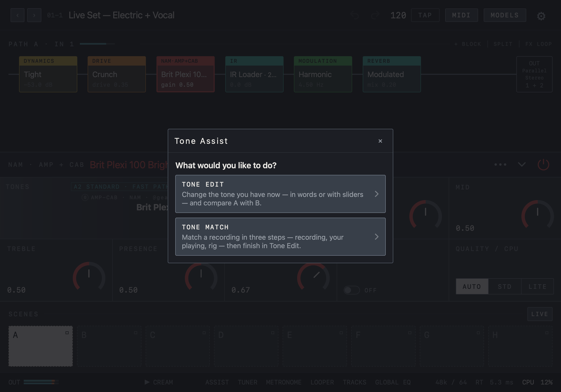Open settings gear icon
The width and height of the screenshot is (561, 392).
point(541,16)
